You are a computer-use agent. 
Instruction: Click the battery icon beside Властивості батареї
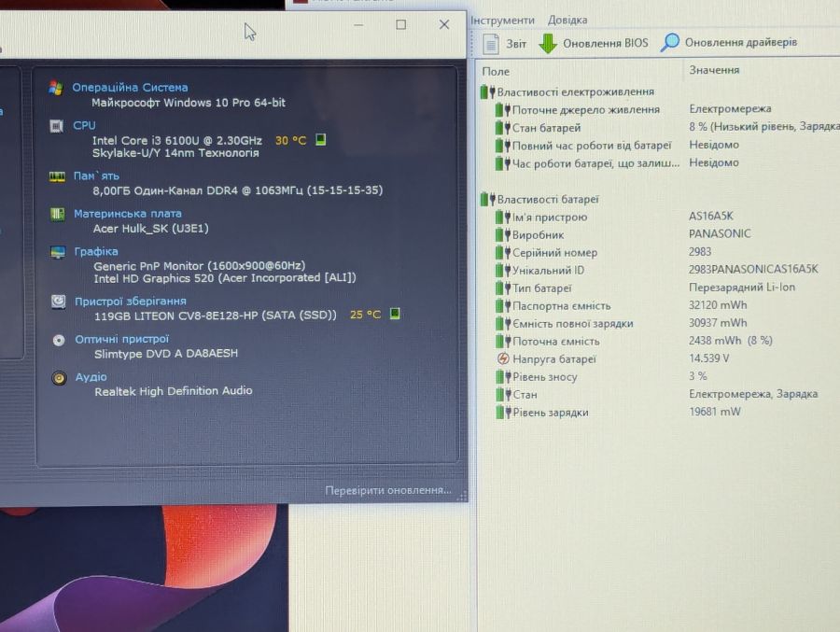(x=487, y=200)
